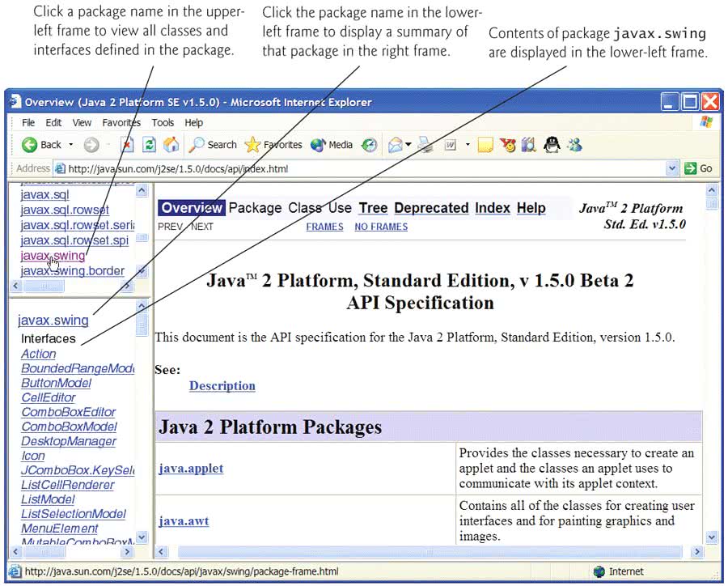Open the Action interface link
728x586 pixels.
pyautogui.click(x=39, y=355)
